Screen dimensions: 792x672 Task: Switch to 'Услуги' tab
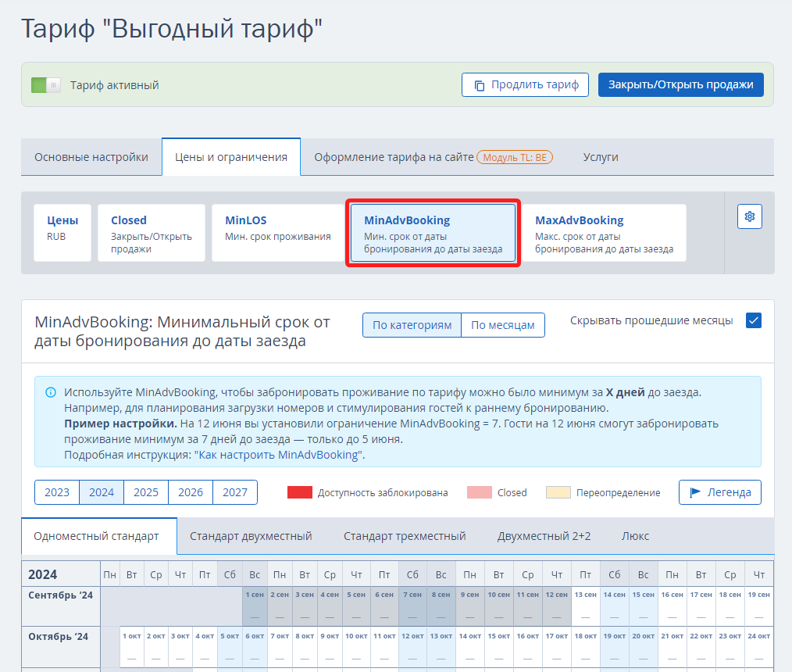[x=601, y=157]
